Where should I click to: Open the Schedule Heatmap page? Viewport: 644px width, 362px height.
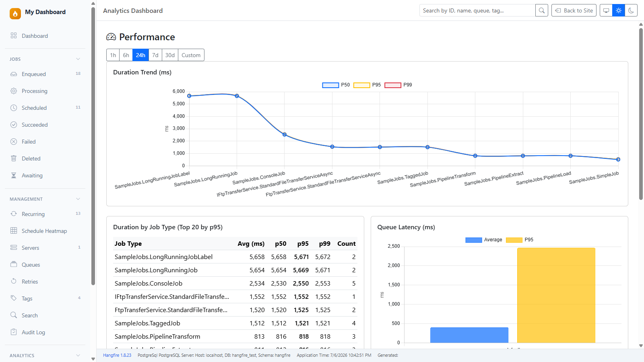point(45,231)
